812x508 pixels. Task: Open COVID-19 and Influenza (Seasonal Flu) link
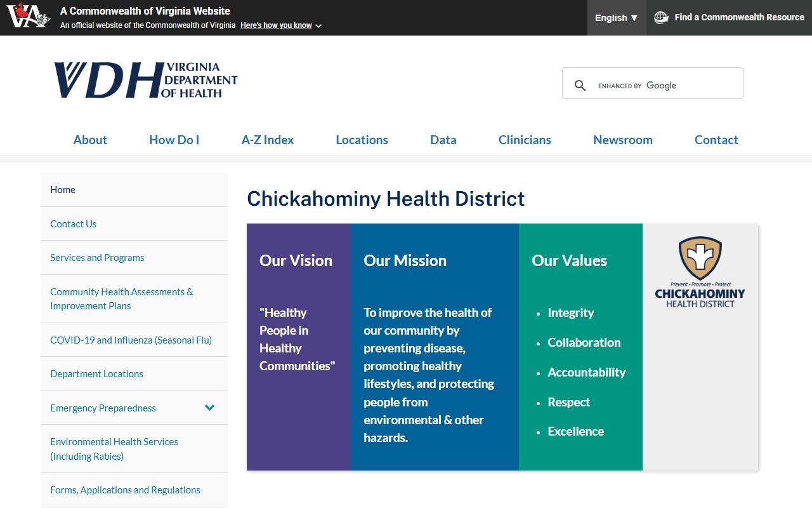(x=134, y=340)
